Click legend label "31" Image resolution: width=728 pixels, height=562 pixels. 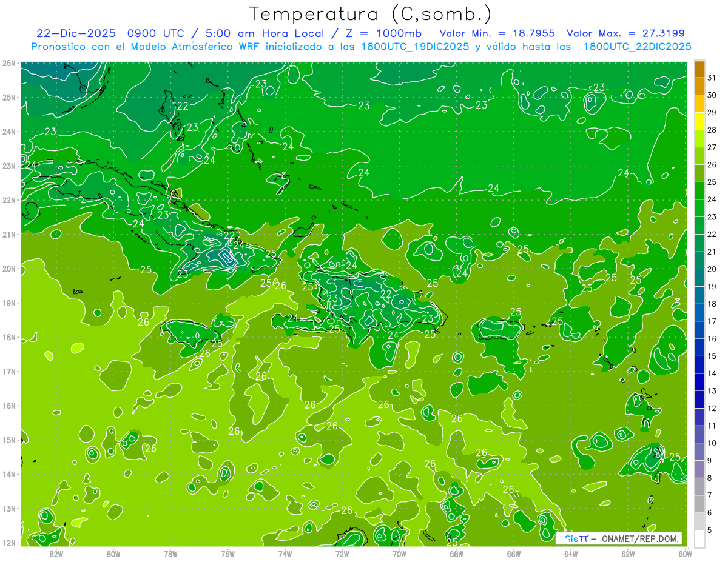[x=712, y=77]
